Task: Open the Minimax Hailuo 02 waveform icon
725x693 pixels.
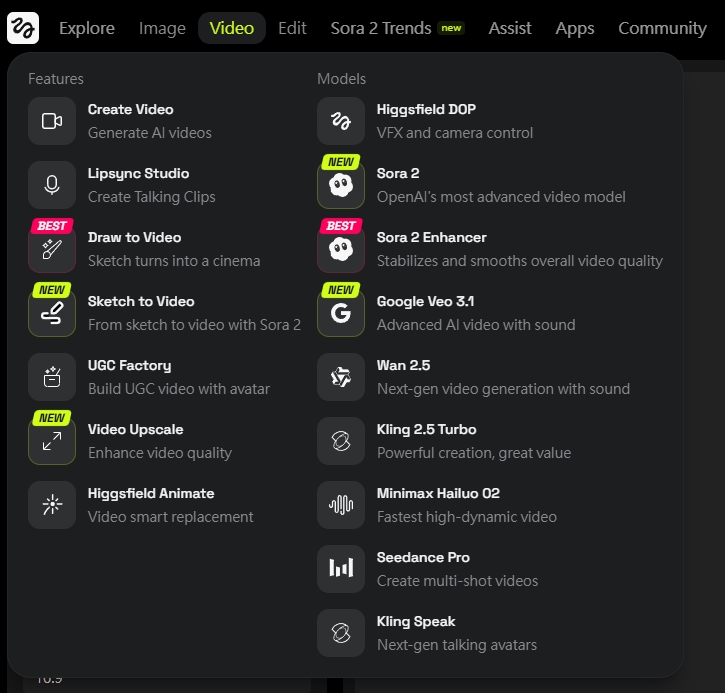Action: click(x=341, y=505)
